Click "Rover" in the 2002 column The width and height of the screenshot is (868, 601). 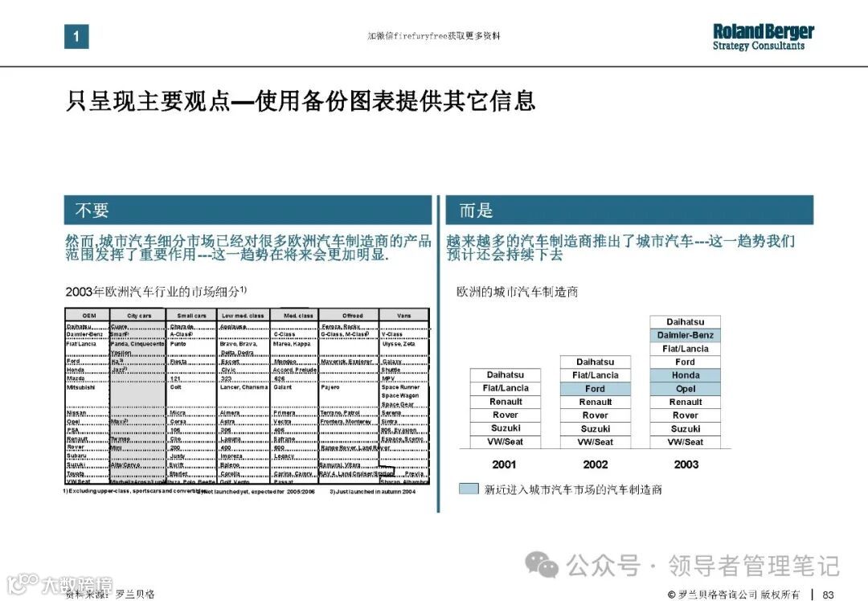pos(595,415)
